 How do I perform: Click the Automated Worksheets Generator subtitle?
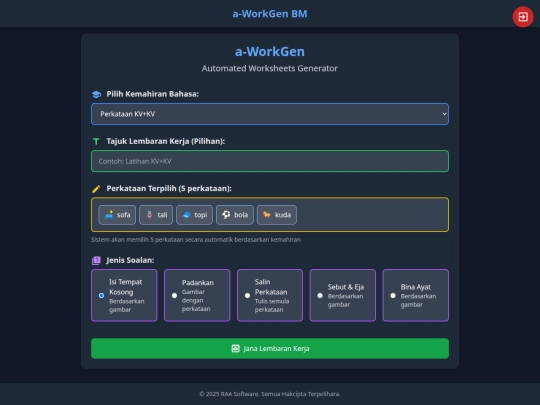(x=270, y=68)
